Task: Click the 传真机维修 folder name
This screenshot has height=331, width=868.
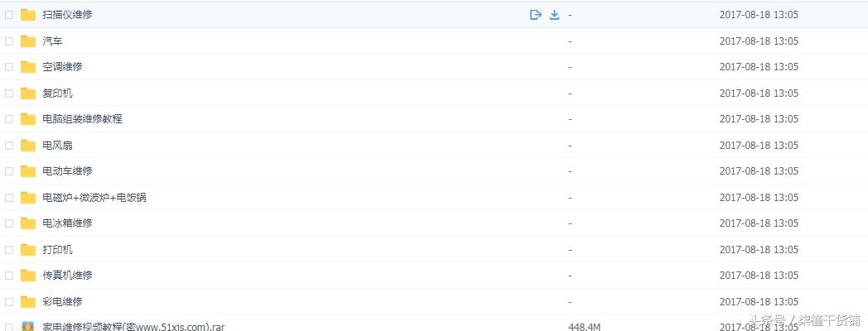Action: point(68,275)
